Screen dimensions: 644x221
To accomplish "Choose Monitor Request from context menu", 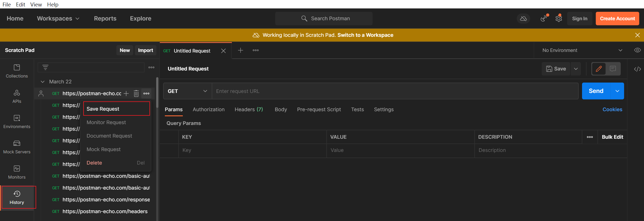I will click(116, 122).
